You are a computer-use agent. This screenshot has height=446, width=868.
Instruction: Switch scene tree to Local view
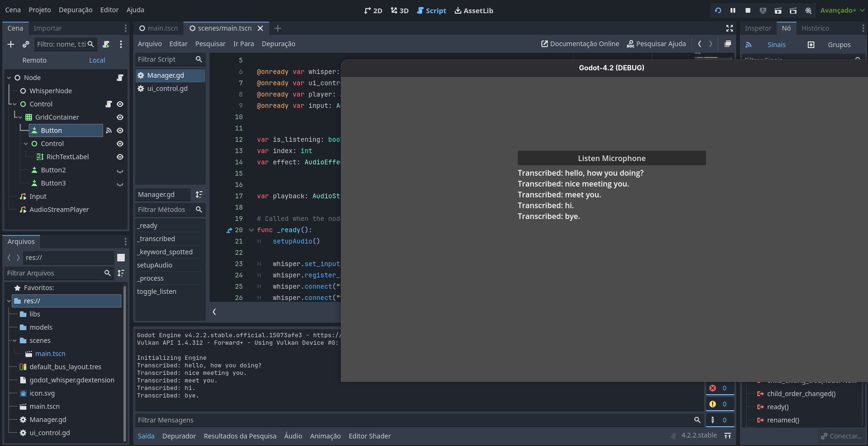pos(97,60)
